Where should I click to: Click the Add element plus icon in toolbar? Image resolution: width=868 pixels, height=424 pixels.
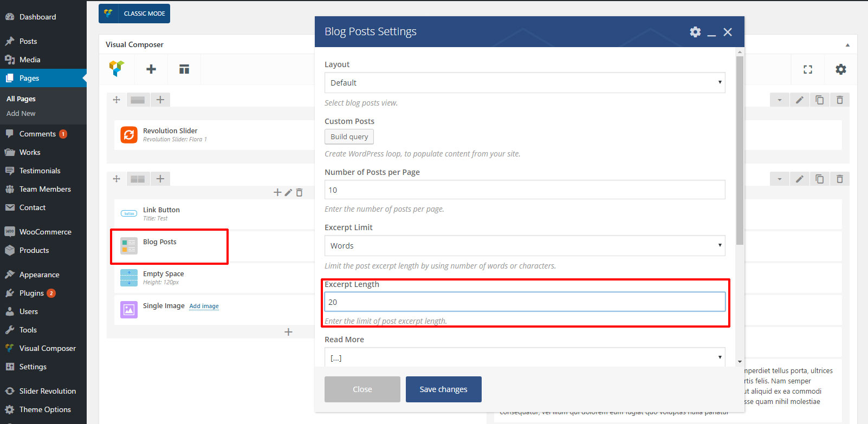pos(151,69)
